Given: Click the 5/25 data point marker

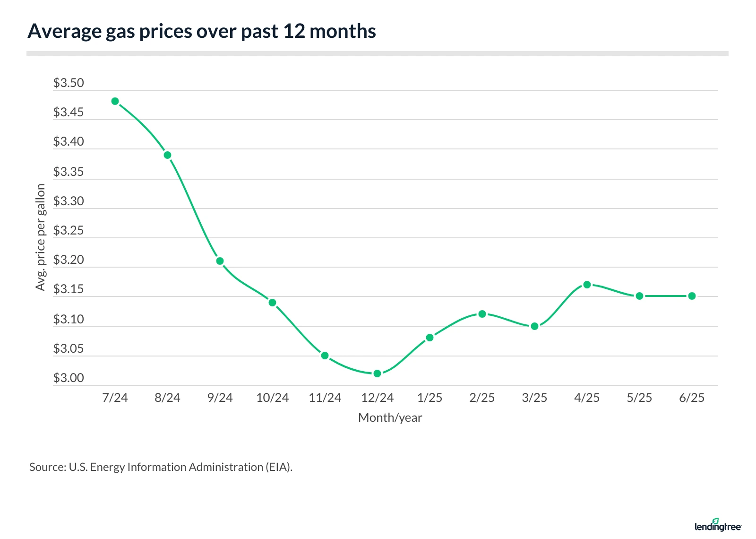Looking at the screenshot, I should point(639,296).
